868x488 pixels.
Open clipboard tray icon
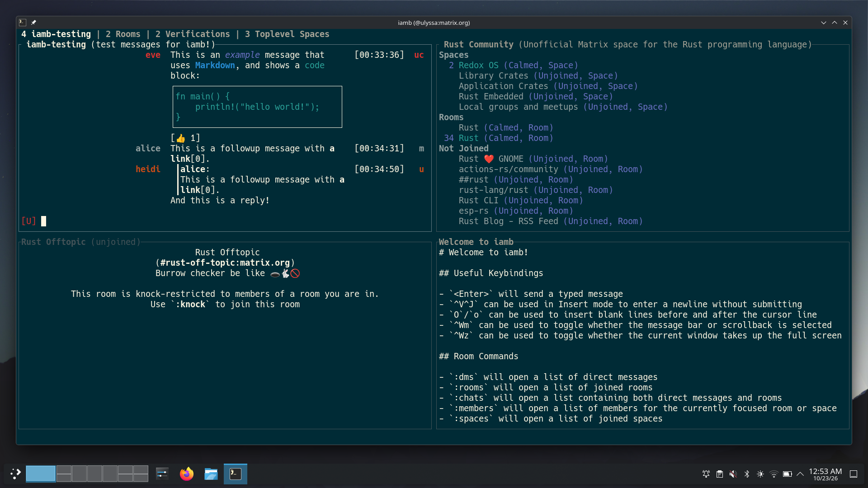pyautogui.click(x=719, y=474)
